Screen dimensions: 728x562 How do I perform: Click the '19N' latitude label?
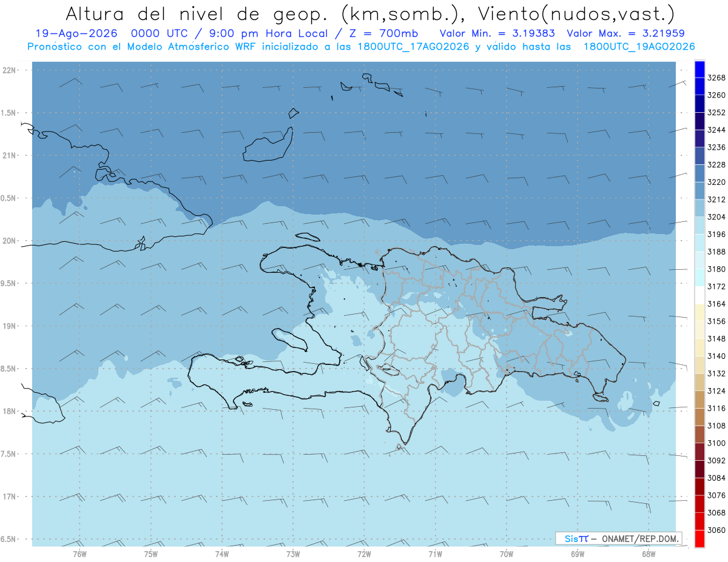click(x=9, y=326)
